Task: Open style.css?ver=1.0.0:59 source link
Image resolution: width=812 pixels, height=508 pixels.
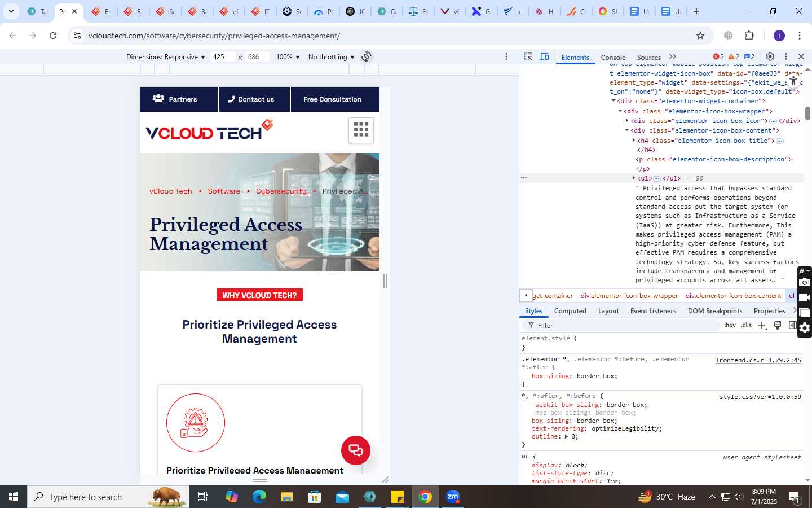Action: click(x=760, y=397)
